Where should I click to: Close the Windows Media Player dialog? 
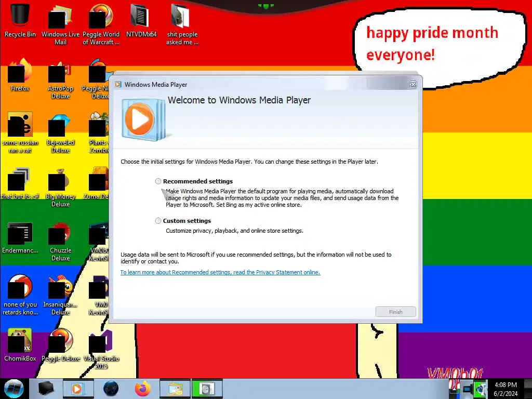tap(413, 85)
